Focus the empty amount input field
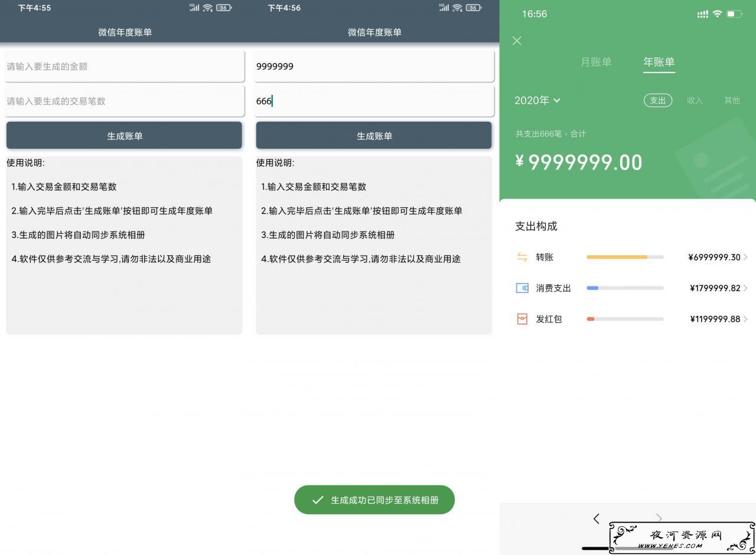Image resolution: width=756 pixels, height=555 pixels. click(125, 66)
